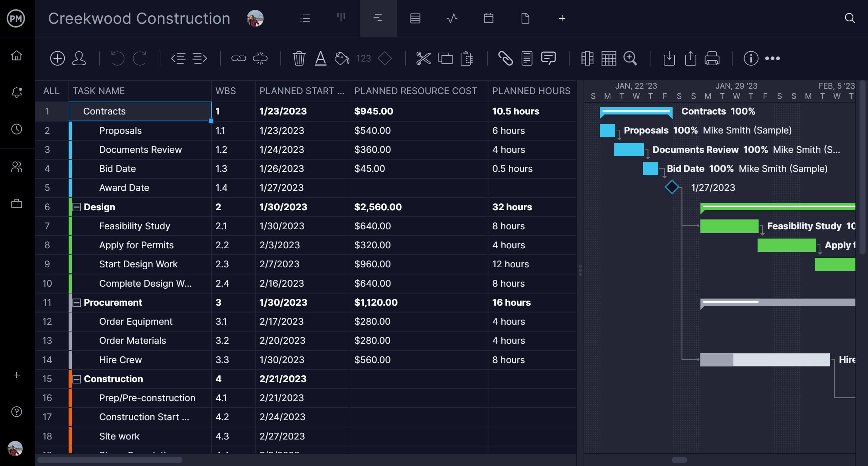
Task: Open the Zoom In icon
Action: [x=630, y=58]
